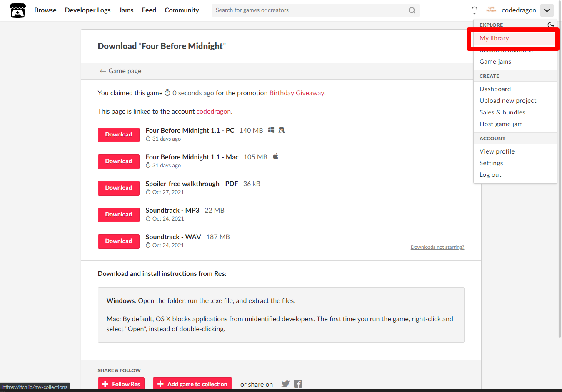Click the "140 MB" file size
The image size is (562, 392).
click(x=251, y=131)
